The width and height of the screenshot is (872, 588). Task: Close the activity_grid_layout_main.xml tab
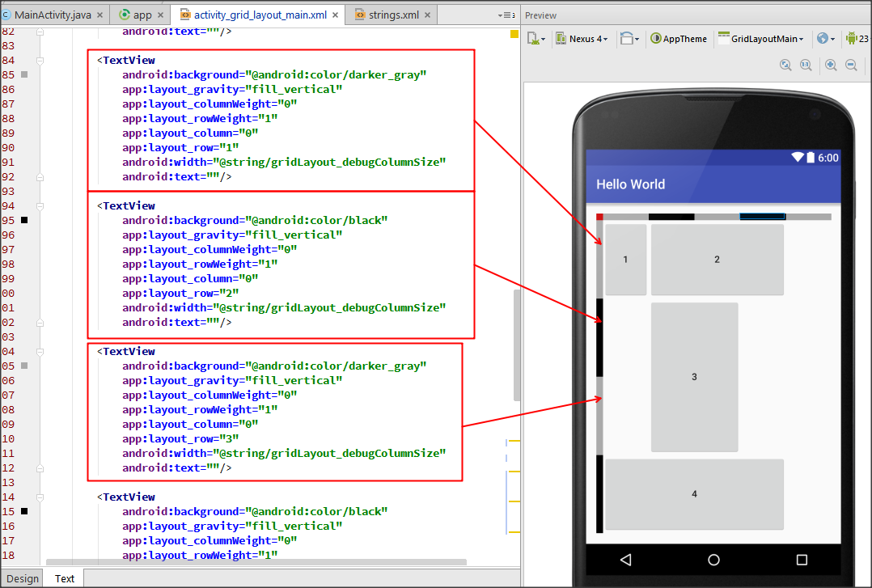pos(336,15)
